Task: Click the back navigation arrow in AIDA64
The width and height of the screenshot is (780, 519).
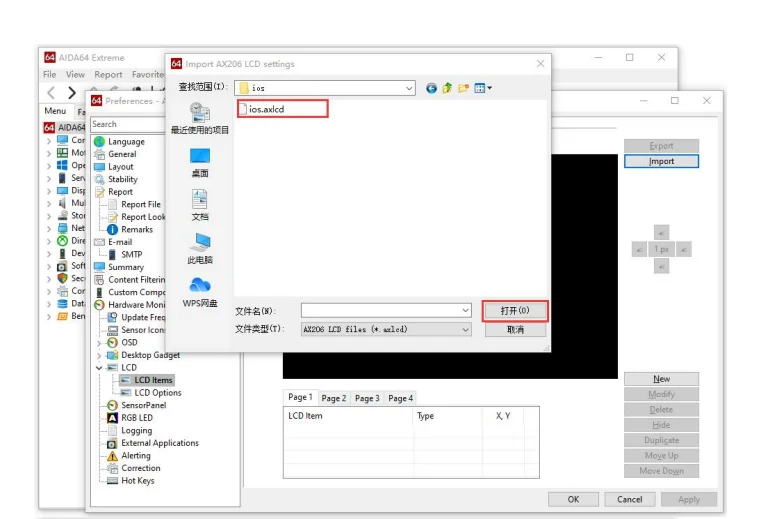Action: coord(51,93)
